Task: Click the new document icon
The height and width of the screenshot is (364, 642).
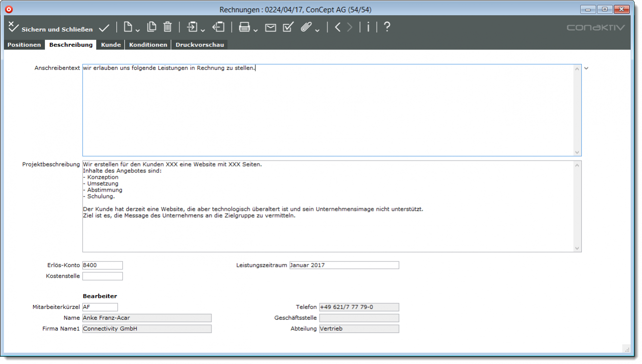Action: coord(128,27)
